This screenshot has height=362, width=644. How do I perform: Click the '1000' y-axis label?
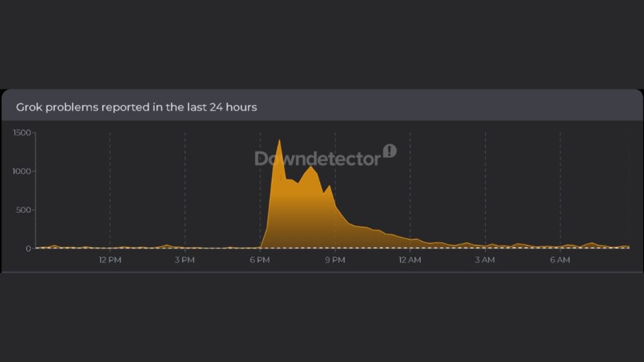22,171
